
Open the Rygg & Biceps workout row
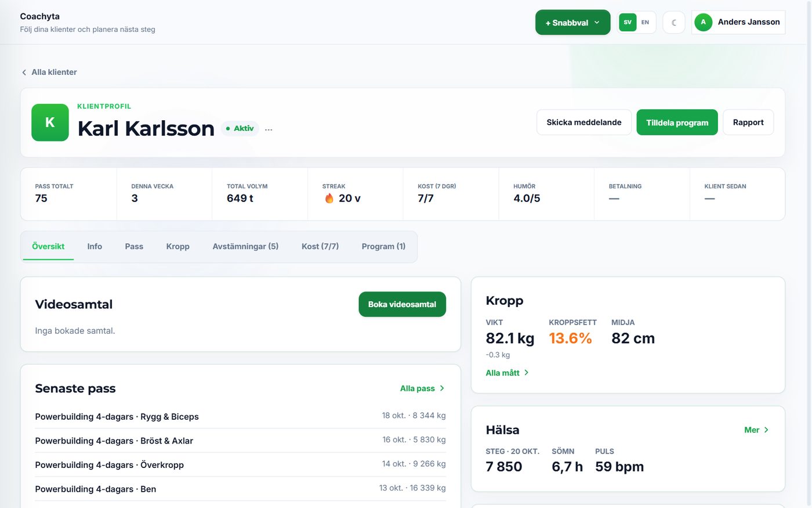[x=240, y=416]
